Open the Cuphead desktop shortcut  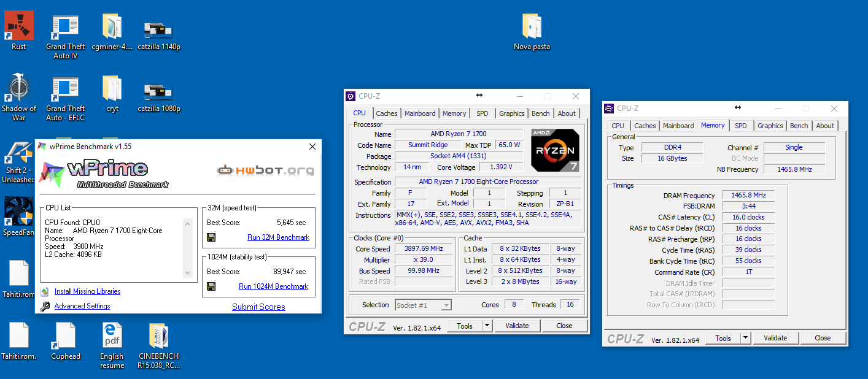[x=65, y=341]
